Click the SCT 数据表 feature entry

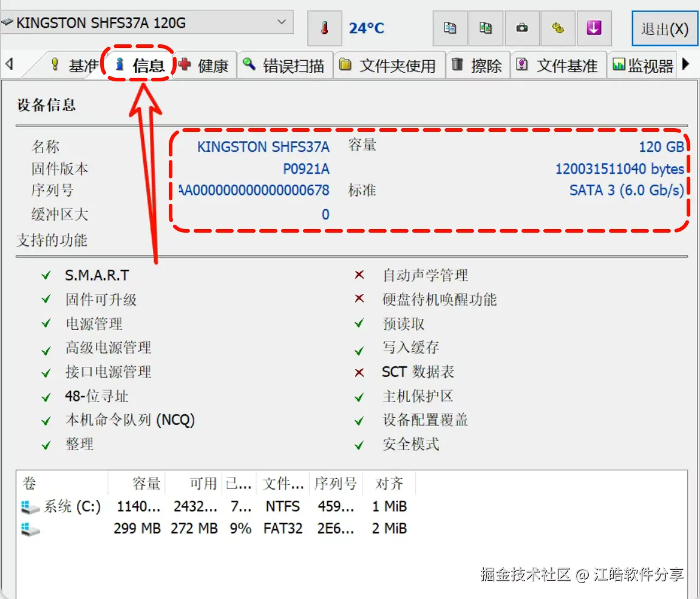click(418, 372)
